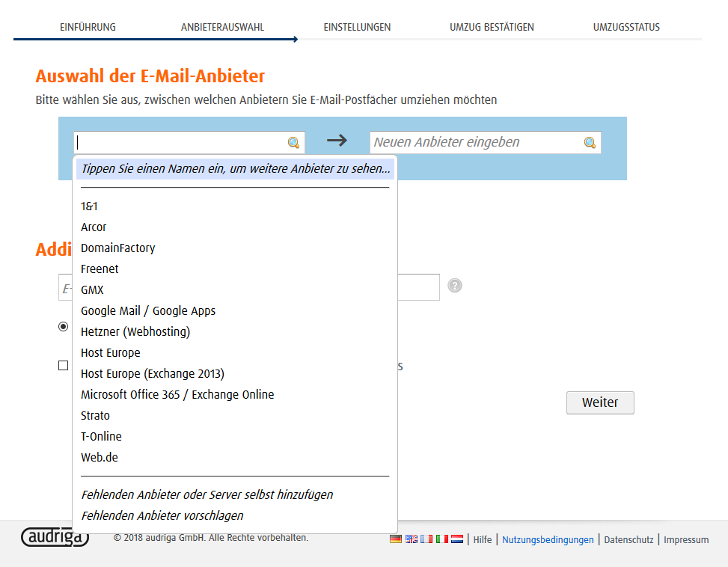Viewport: 728px width, 567px height.
Task: Go to the Einführung step tab
Action: (88, 27)
